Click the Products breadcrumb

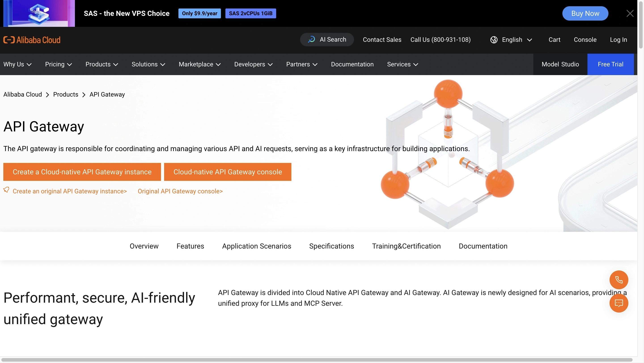(x=66, y=94)
